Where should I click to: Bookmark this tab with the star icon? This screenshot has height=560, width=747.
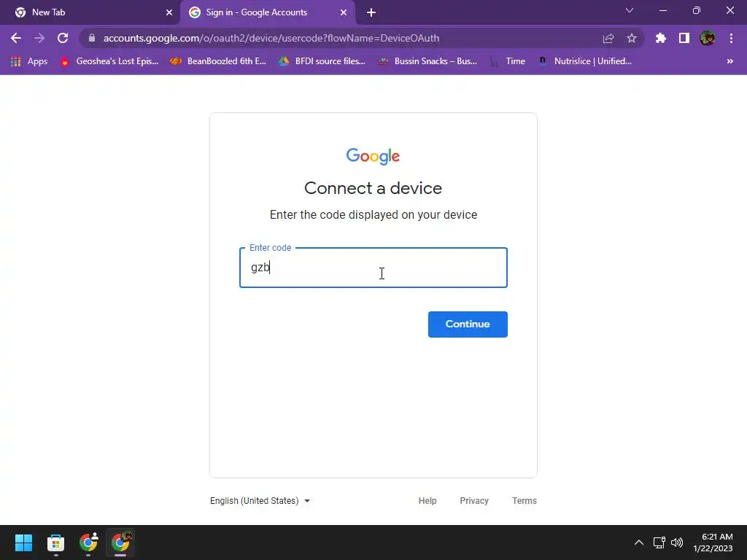(x=632, y=38)
